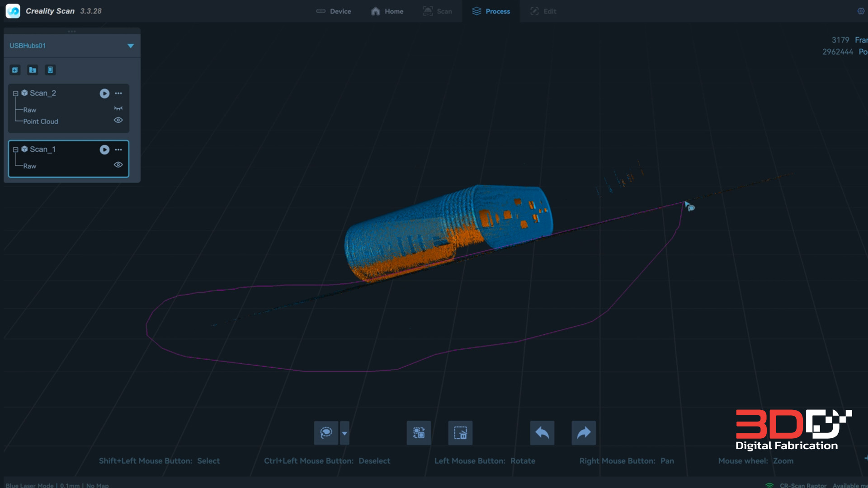
Task: Show the Raw data of Scan_2
Action: point(118,108)
